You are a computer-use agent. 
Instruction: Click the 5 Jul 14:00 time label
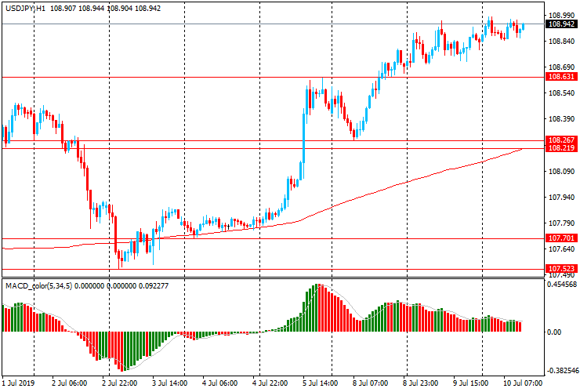[320, 383]
